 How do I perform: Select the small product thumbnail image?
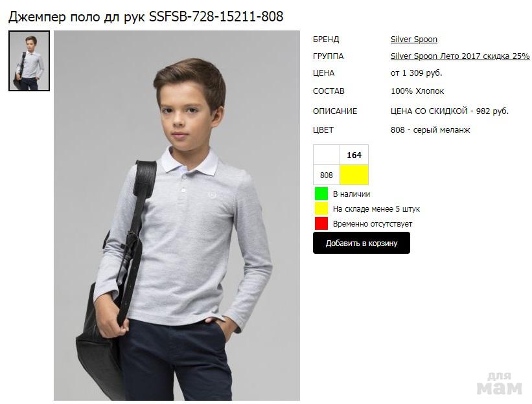coord(29,61)
